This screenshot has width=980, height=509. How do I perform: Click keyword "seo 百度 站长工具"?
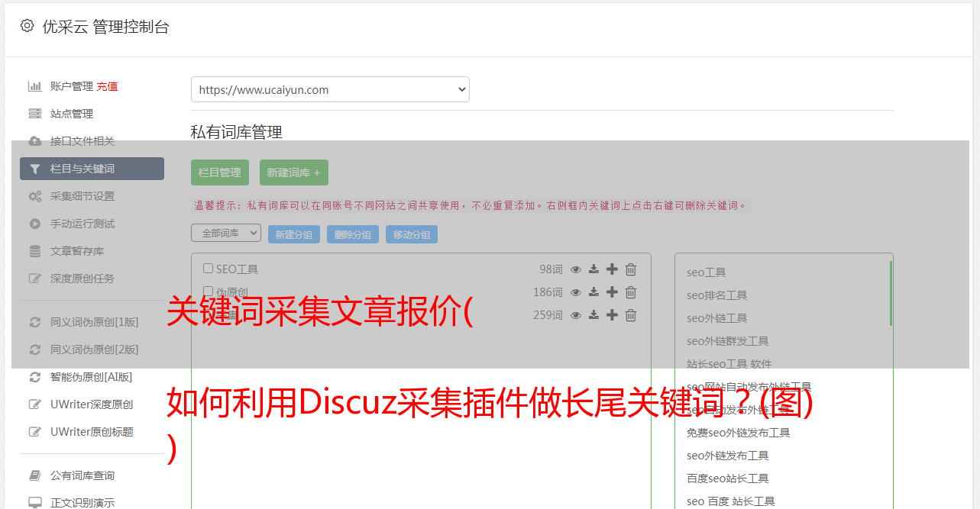(731, 501)
